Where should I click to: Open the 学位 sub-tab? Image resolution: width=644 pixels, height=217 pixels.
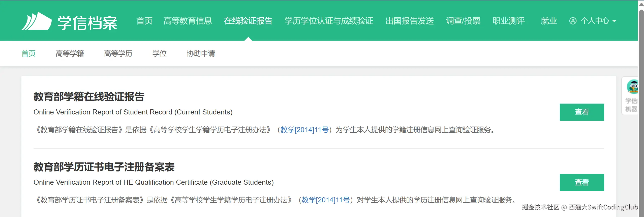coord(160,54)
